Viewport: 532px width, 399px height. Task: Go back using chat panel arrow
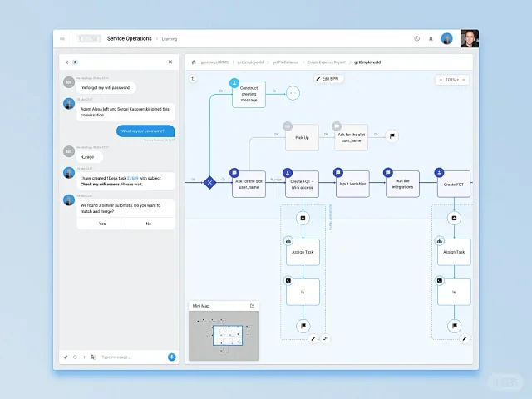point(67,62)
